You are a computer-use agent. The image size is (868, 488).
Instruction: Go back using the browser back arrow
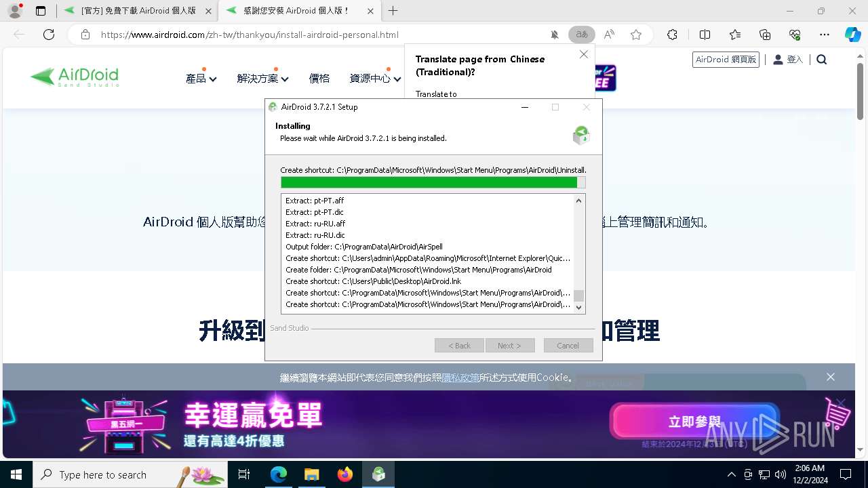pyautogui.click(x=19, y=35)
